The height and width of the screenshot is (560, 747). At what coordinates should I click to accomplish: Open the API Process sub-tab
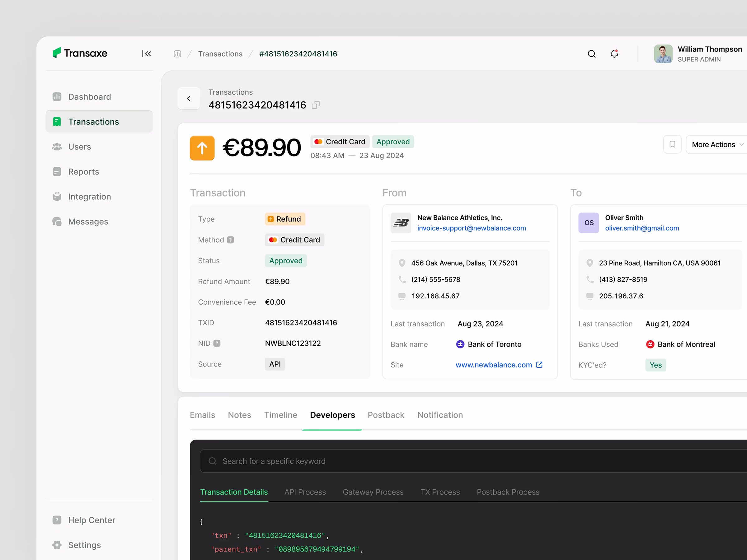pyautogui.click(x=305, y=492)
